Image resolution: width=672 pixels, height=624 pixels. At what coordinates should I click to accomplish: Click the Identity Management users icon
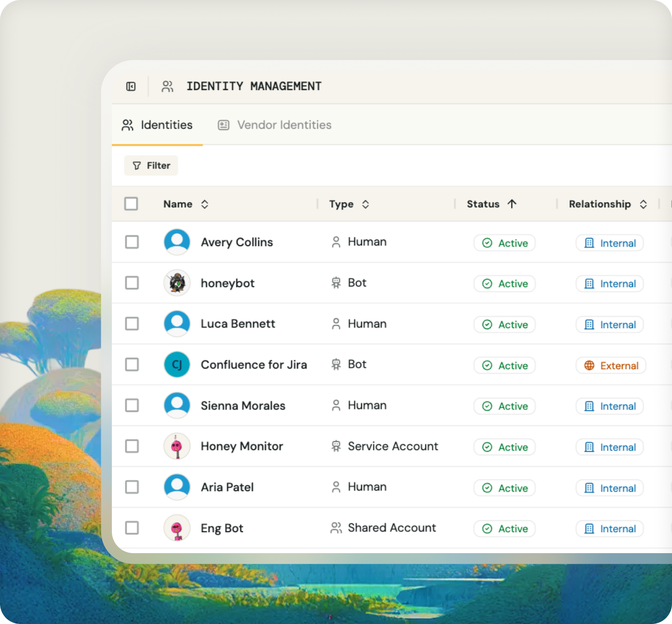point(167,87)
